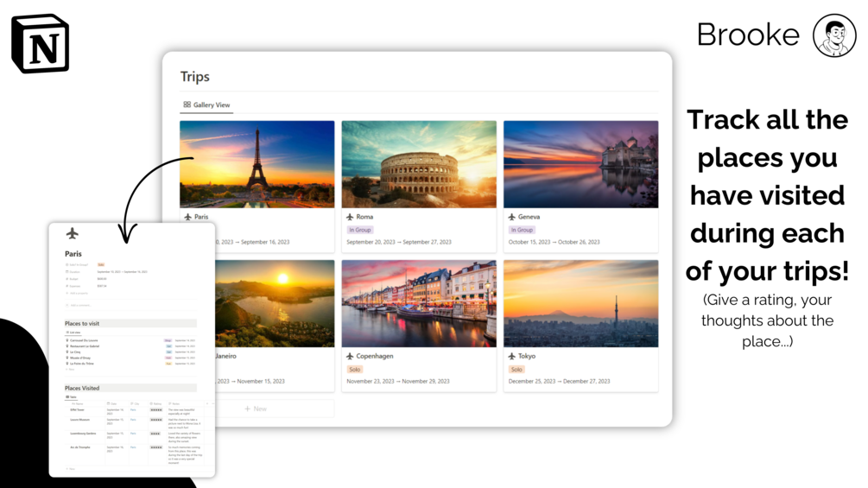Open the Tokyo skyline thumbnail
Image resolution: width=868 pixels, height=488 pixels.
[x=580, y=304]
